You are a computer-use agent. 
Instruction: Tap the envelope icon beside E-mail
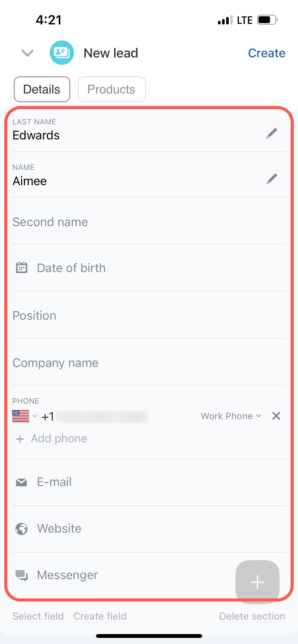[21, 482]
